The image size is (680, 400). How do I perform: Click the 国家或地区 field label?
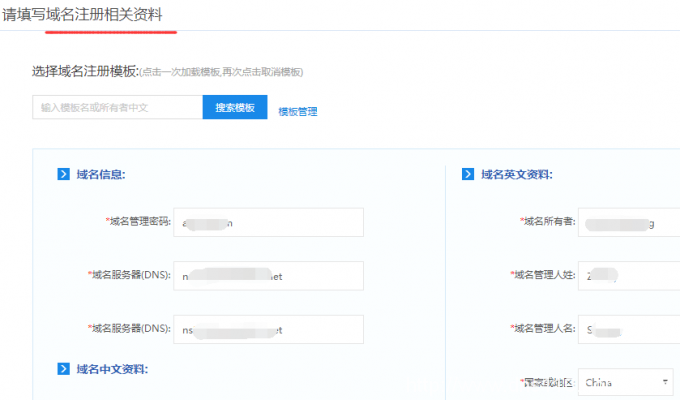pos(546,382)
